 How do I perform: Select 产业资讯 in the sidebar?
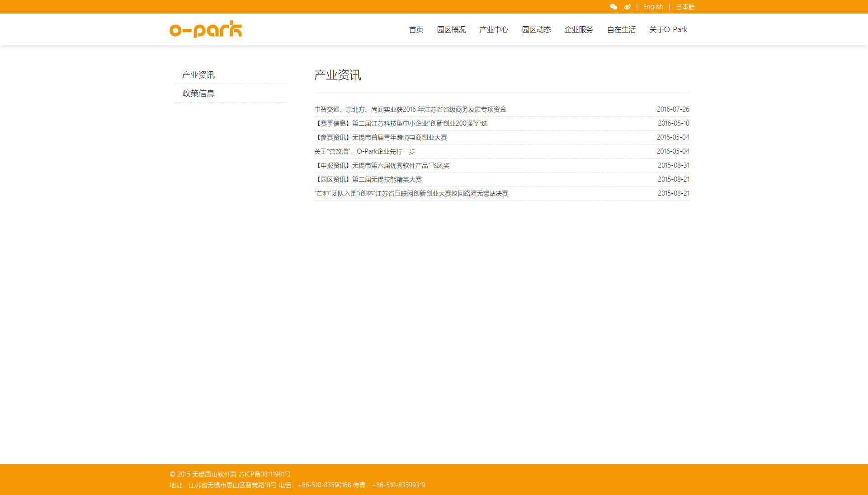[x=198, y=75]
